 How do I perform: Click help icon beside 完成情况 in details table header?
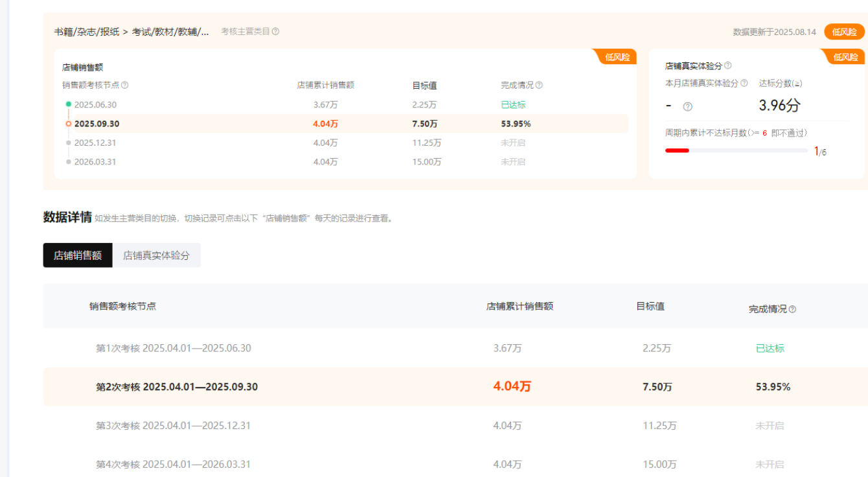(x=792, y=310)
